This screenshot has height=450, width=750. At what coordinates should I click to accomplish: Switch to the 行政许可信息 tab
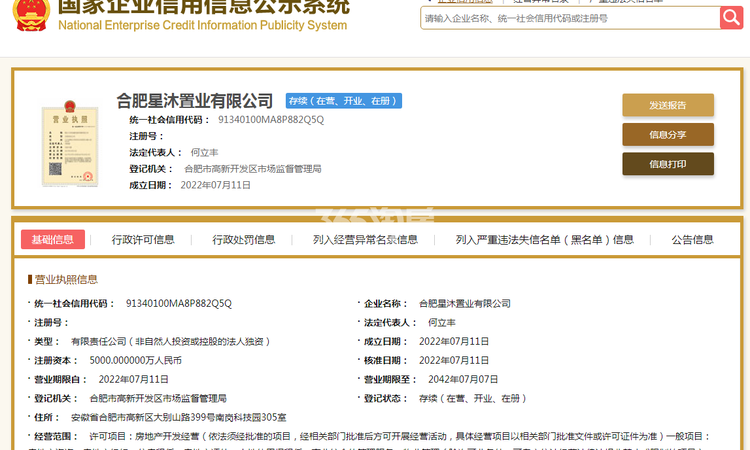pyautogui.click(x=143, y=240)
